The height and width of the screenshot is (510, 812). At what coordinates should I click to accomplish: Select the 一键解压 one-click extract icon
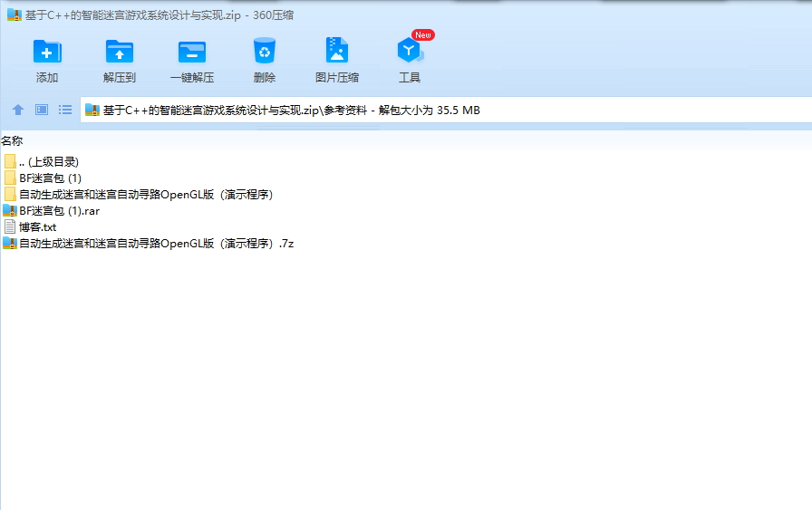(x=192, y=52)
